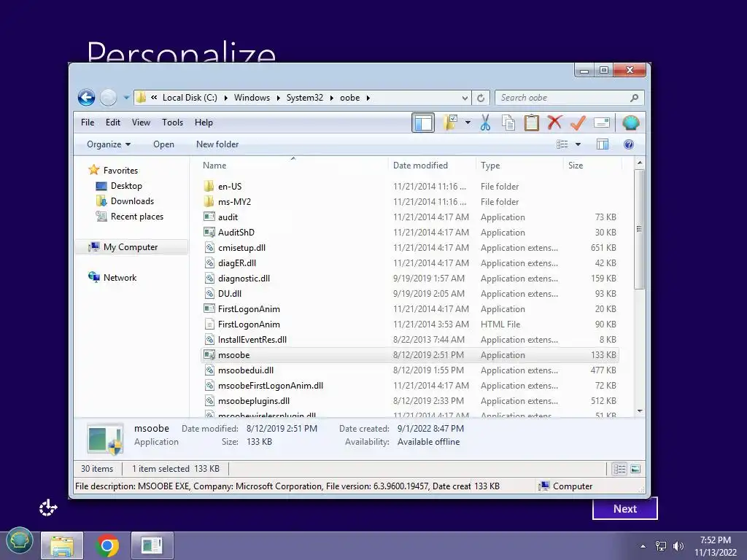Open the Organize dropdown
The width and height of the screenshot is (747, 560).
pyautogui.click(x=109, y=144)
